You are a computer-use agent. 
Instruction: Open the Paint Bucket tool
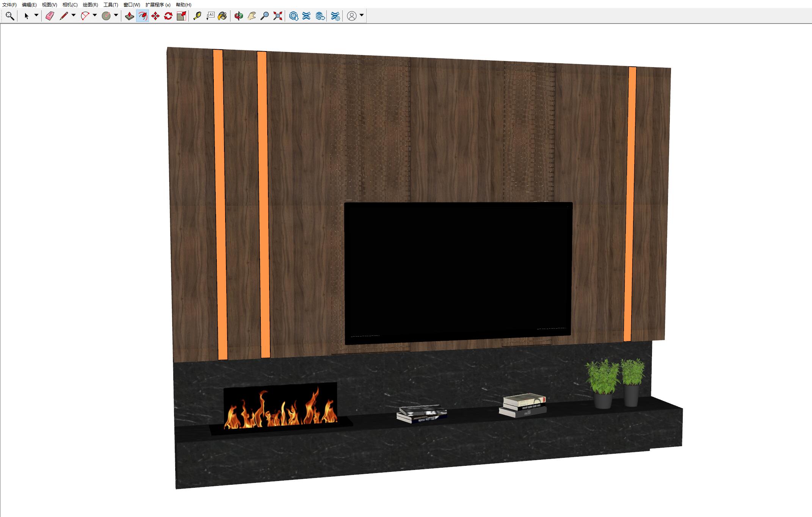pyautogui.click(x=223, y=16)
